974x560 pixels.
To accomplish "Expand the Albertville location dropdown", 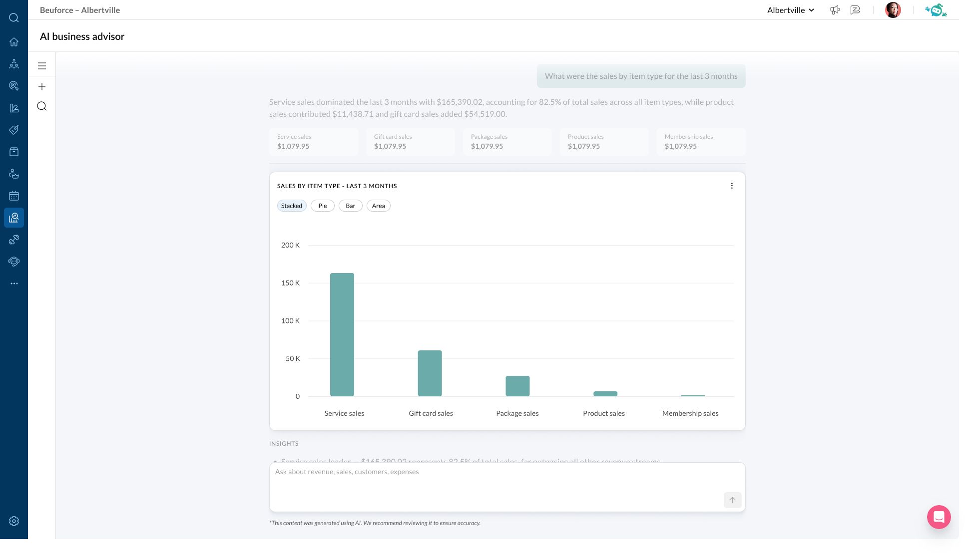I will click(791, 10).
